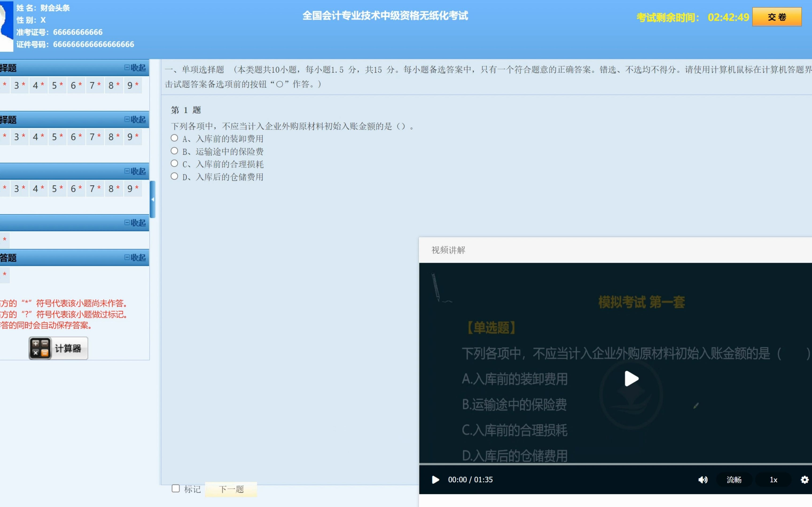Click the calculator icon

(40, 348)
